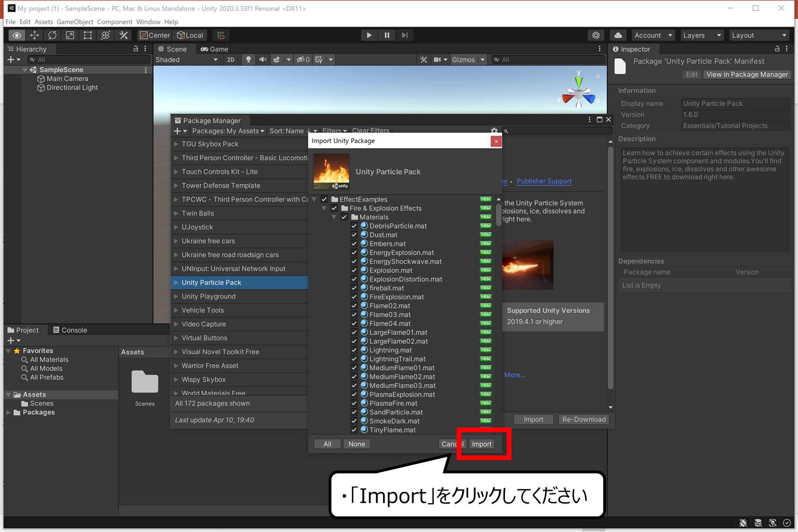The height and width of the screenshot is (532, 798).
Task: Click the Hierarchy search field
Action: tap(89, 60)
